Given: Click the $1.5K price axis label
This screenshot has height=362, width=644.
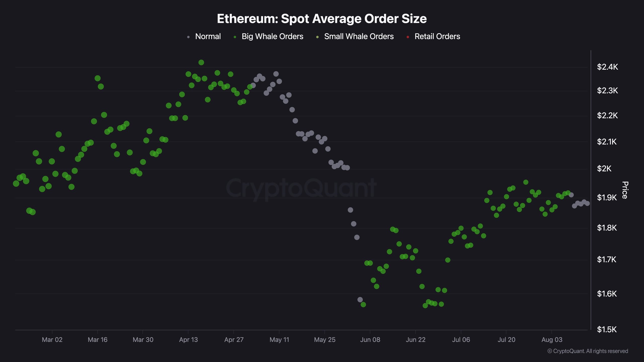Looking at the screenshot, I should coord(607,329).
